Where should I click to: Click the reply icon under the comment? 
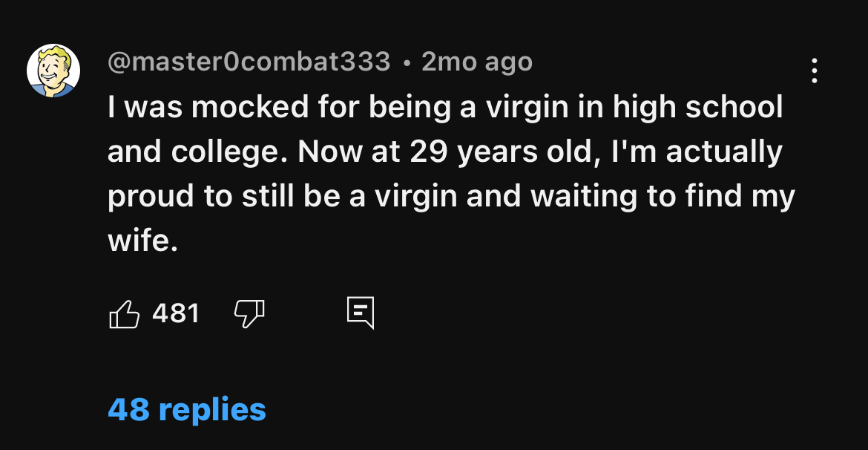coord(361,313)
